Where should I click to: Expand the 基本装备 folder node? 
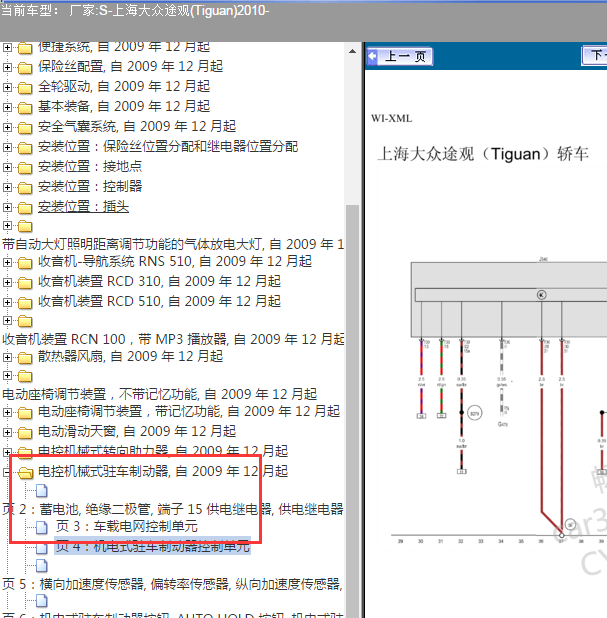[7, 107]
